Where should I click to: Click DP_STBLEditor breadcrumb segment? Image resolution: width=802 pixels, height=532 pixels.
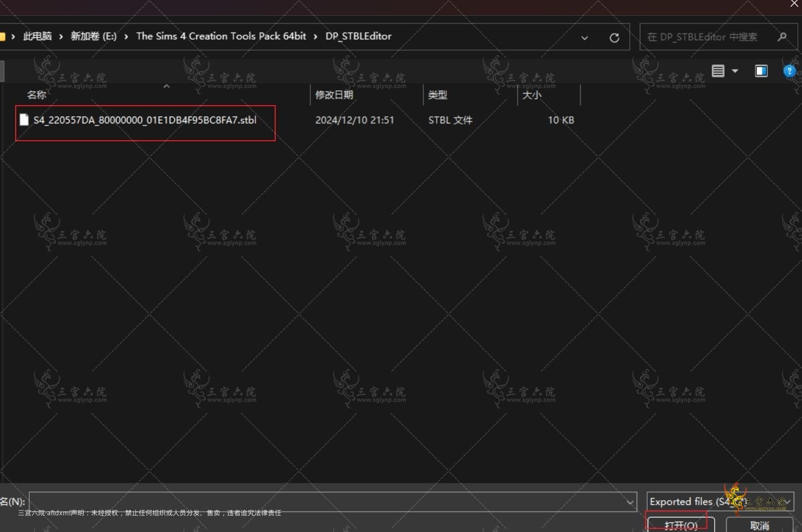[x=358, y=36]
